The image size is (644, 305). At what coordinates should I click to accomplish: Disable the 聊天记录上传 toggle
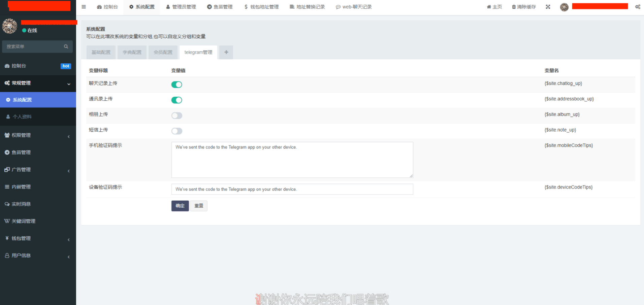(x=176, y=84)
